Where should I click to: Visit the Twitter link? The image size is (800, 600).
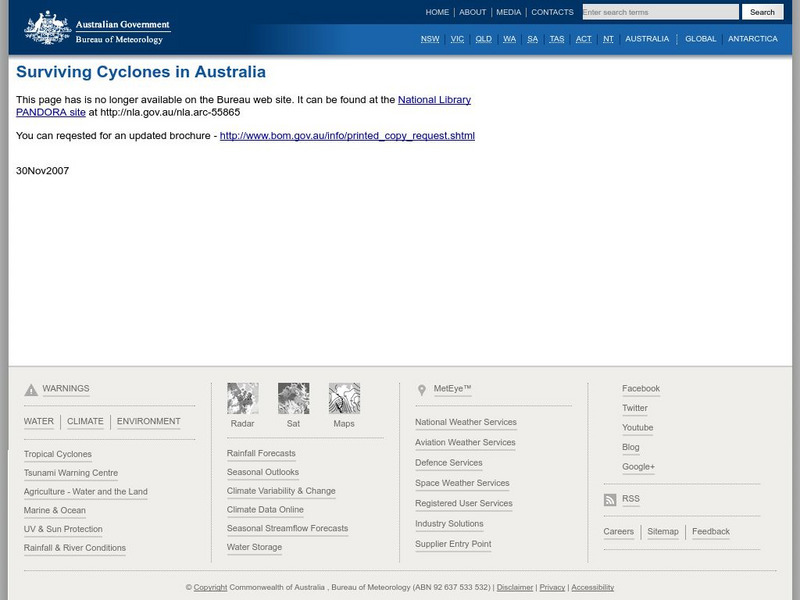(635, 408)
